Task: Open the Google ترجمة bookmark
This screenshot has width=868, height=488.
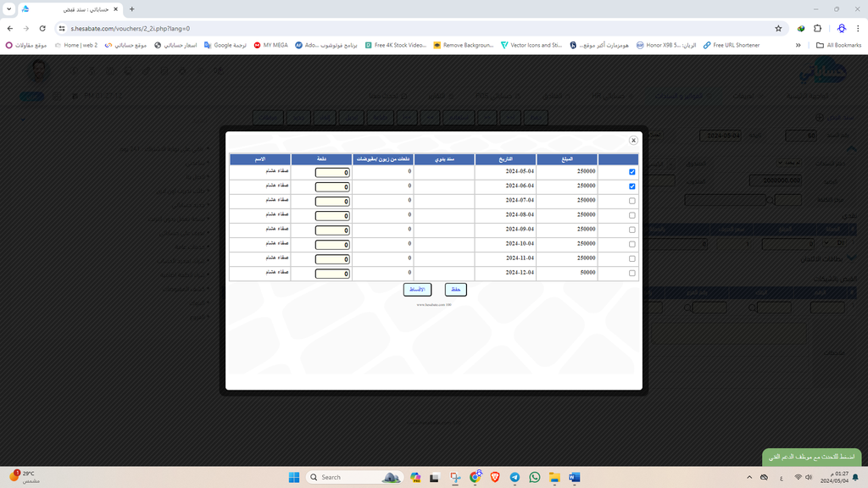Action: [225, 46]
